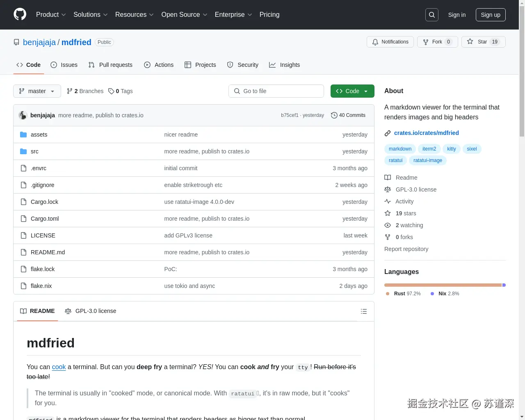Viewport: 525px width, 420px height.
Task: Switch to the Issues tab
Action: coord(64,65)
